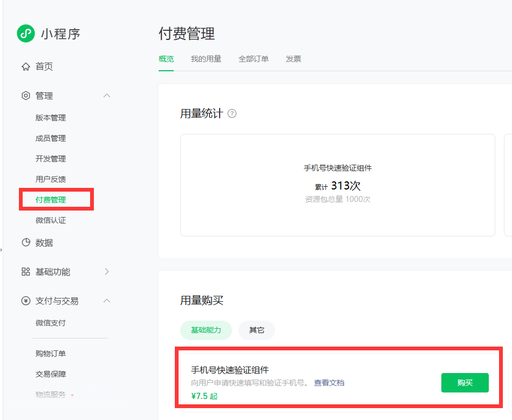Click the green Mini Program logo icon
Screen dimensions: 512x420
(26, 33)
